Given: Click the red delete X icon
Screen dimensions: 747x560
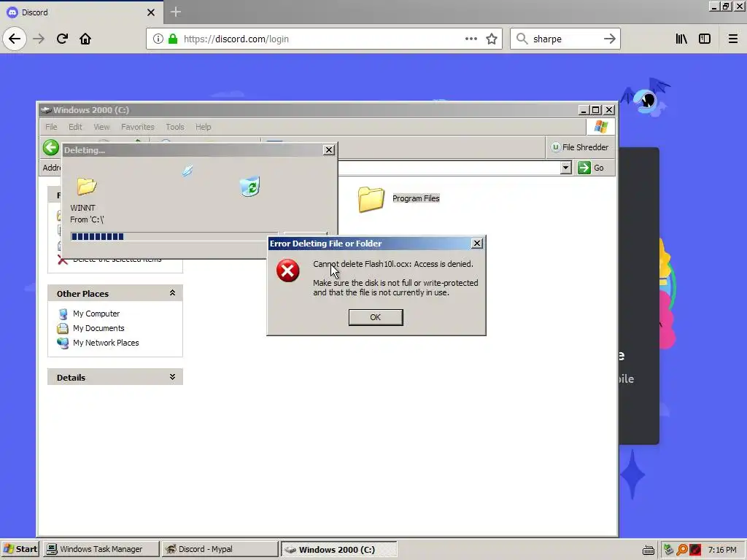Looking at the screenshot, I should [x=63, y=260].
